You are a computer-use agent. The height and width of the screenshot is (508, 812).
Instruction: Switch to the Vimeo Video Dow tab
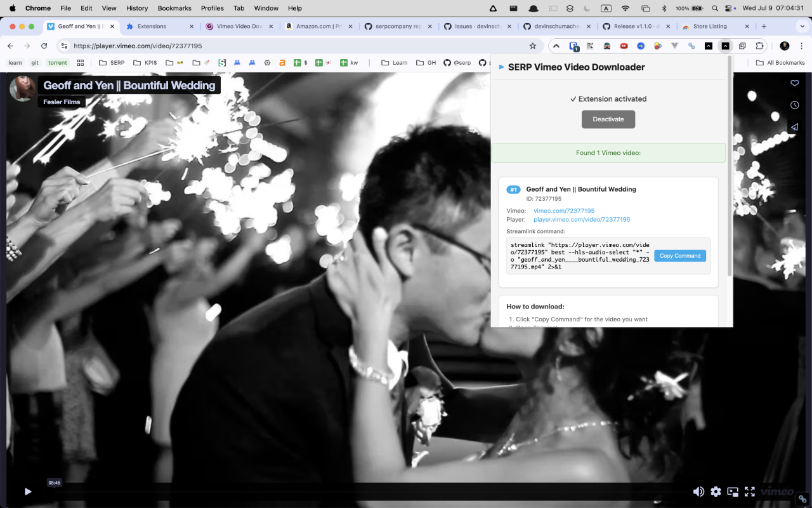(x=240, y=26)
